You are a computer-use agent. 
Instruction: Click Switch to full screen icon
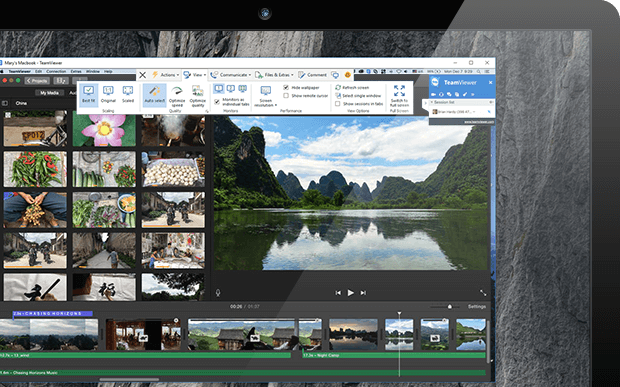pos(399,91)
